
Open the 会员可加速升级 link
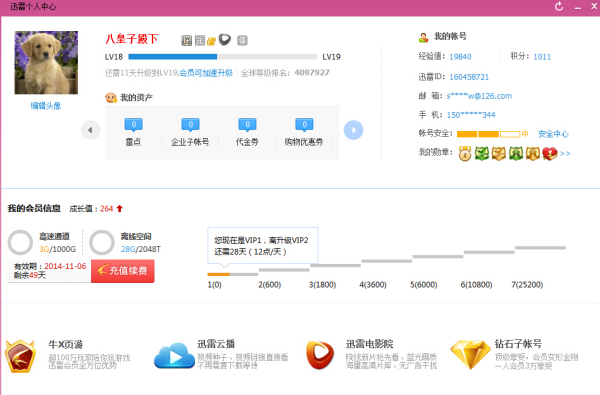point(206,73)
